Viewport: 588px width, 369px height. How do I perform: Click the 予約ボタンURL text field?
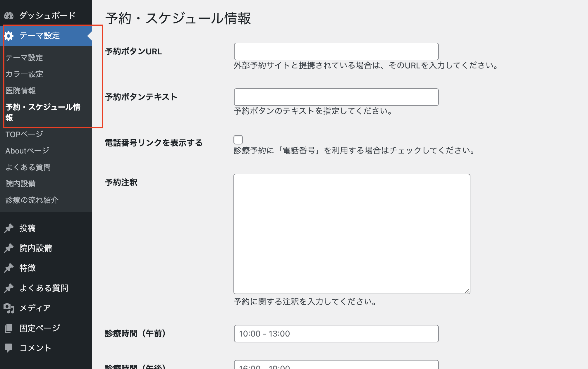pos(336,51)
